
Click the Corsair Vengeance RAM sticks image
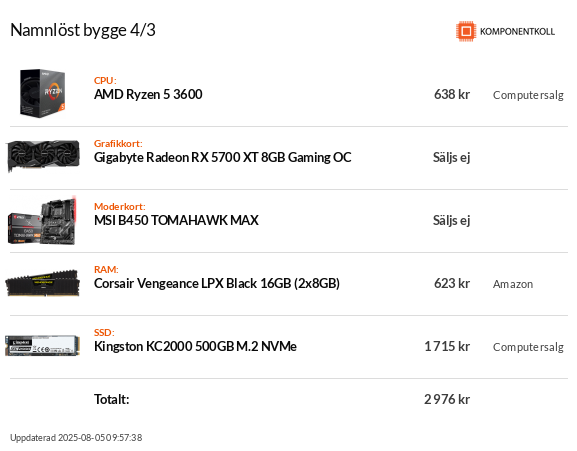(x=42, y=283)
